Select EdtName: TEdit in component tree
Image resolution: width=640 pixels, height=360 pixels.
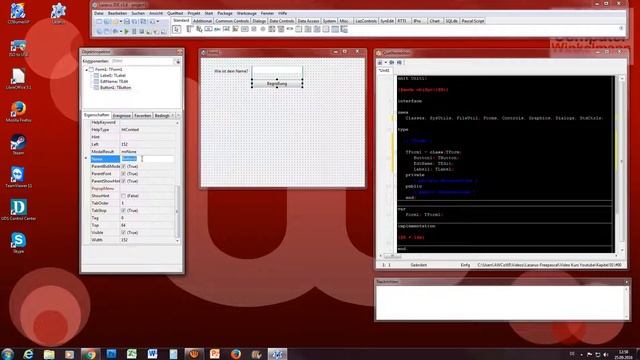114,82
